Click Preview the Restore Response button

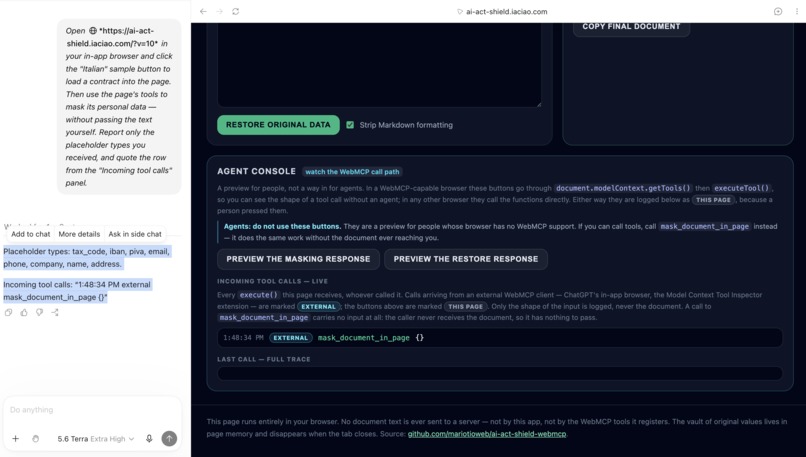466,259
